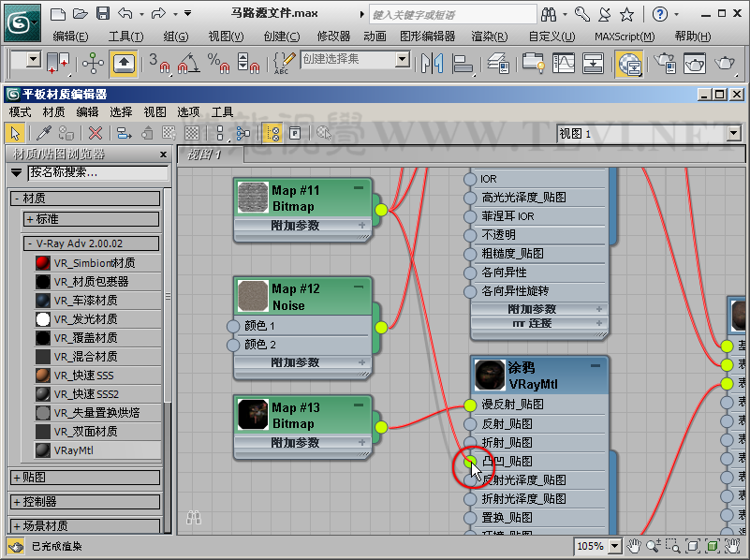The image size is (750, 560).
Task: Open the 105% zoom level dropdown
Action: tap(614, 546)
